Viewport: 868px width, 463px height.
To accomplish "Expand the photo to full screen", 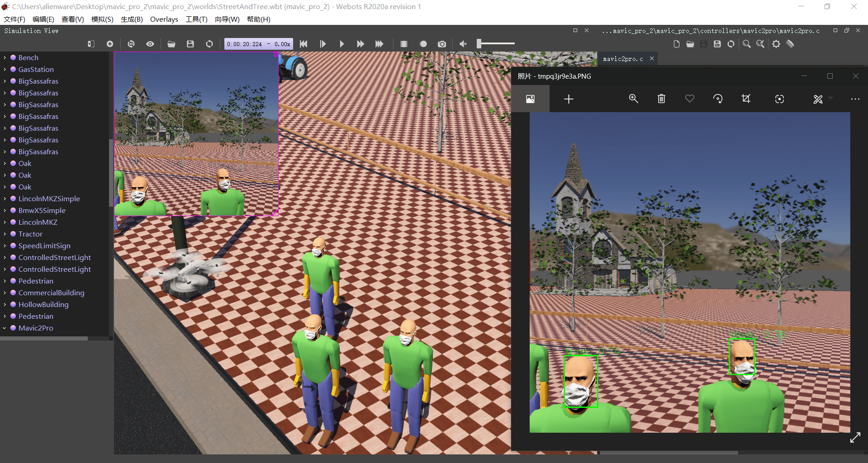I will point(855,438).
